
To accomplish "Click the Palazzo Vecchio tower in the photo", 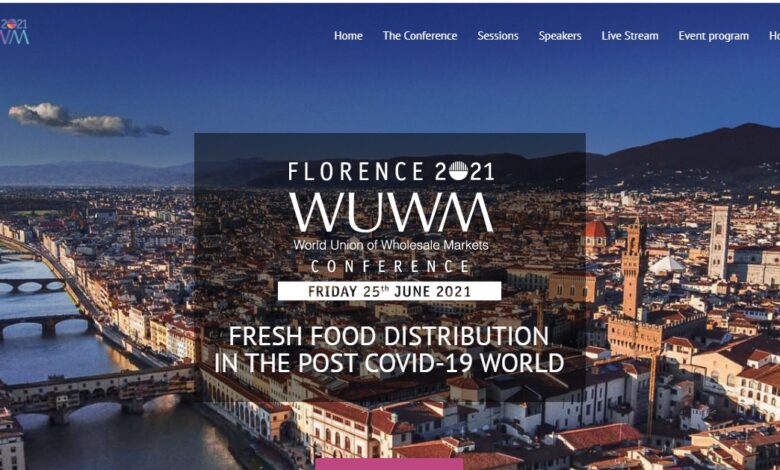I will click(x=634, y=269).
